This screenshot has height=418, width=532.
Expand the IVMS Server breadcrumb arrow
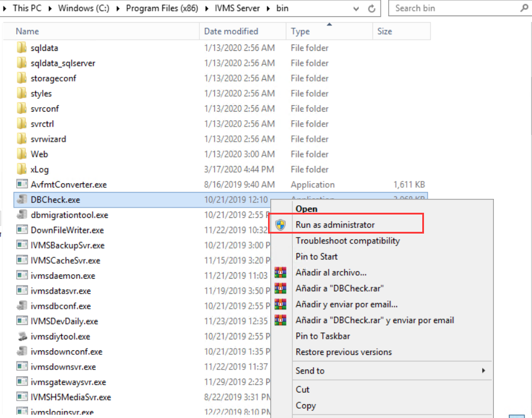[x=269, y=9]
